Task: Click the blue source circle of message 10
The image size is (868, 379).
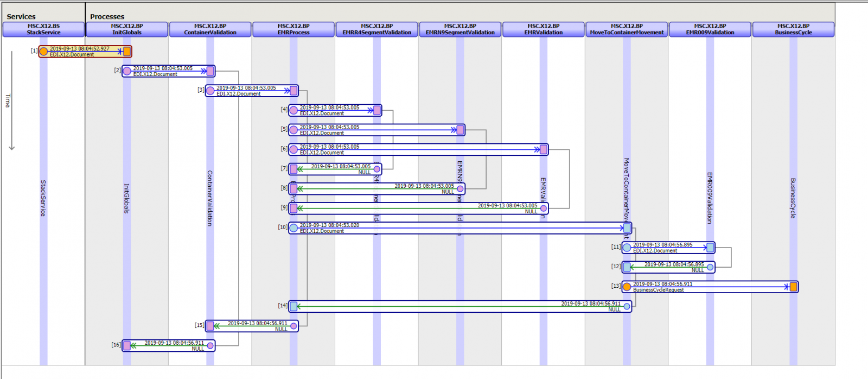Action: point(293,228)
